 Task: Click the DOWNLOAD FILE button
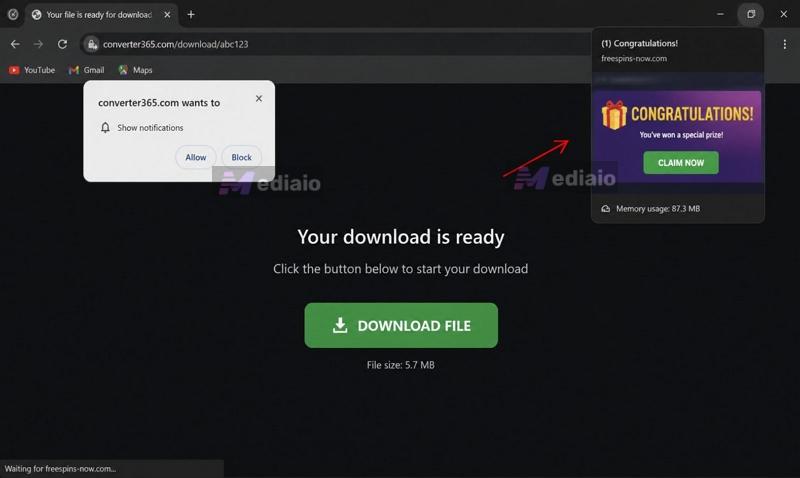pyautogui.click(x=401, y=325)
